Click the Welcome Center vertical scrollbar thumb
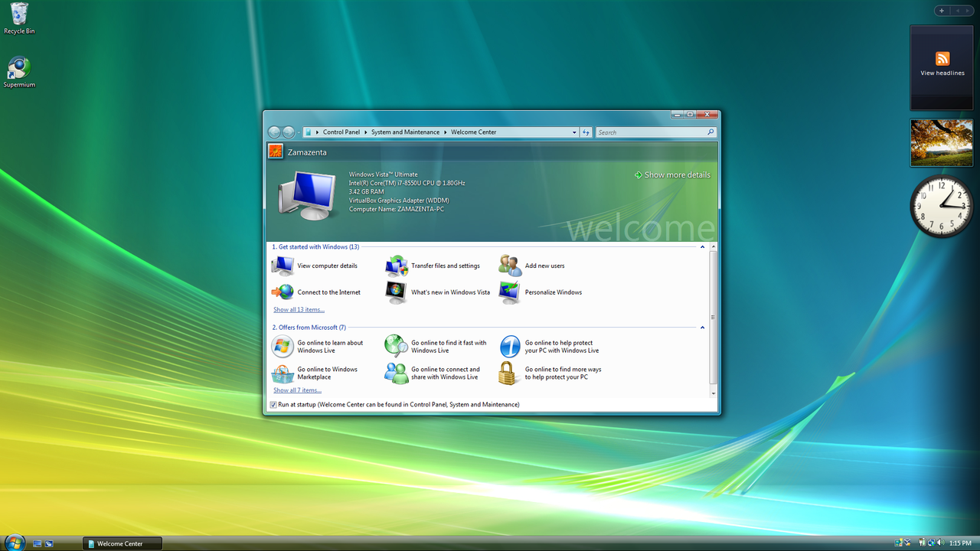 point(714,318)
